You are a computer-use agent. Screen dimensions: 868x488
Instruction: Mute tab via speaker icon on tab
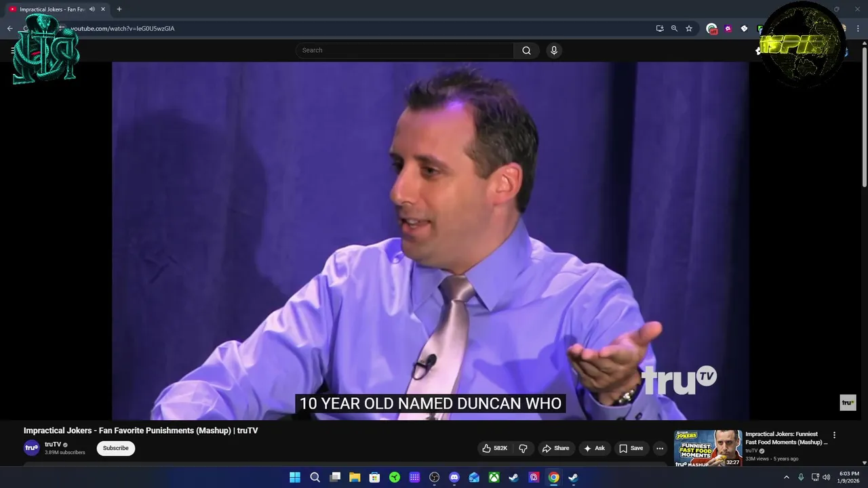coord(92,9)
